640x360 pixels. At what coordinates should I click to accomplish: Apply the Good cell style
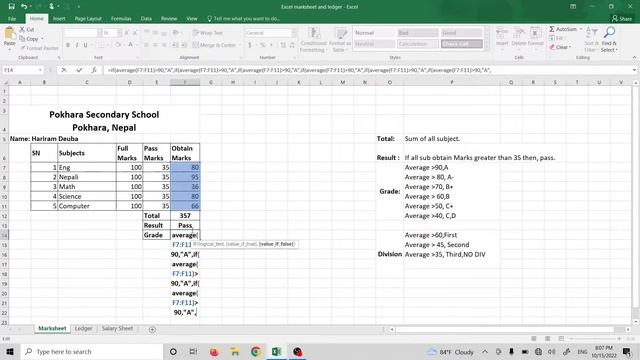(462, 33)
